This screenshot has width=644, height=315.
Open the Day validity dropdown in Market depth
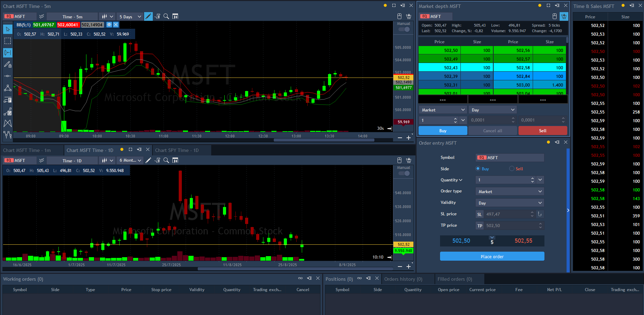click(493, 110)
